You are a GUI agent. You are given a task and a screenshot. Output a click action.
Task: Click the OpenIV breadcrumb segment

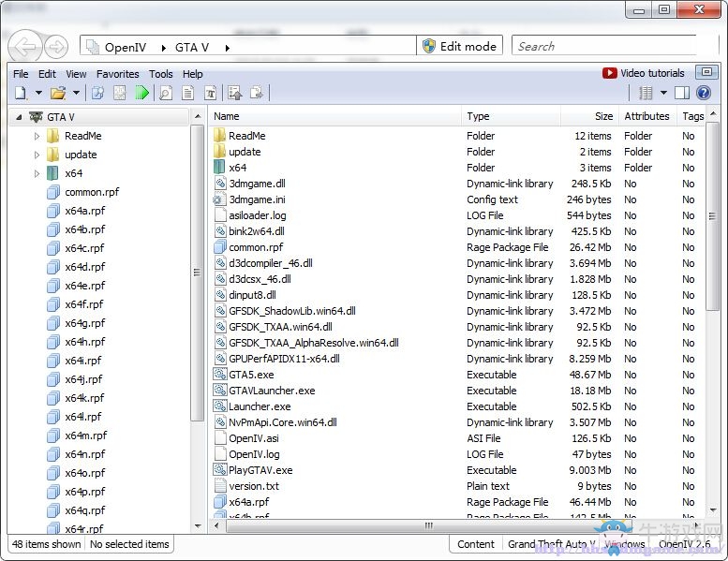[x=126, y=48]
